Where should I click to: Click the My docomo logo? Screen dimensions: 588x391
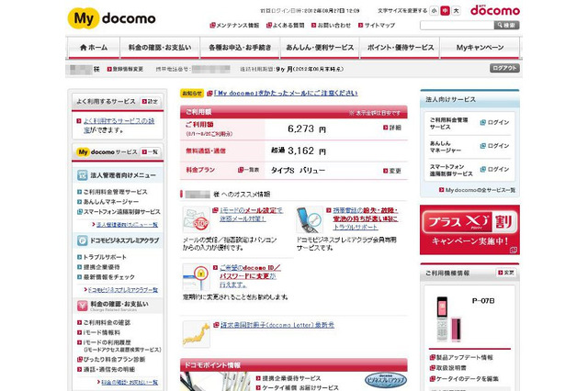point(112,17)
